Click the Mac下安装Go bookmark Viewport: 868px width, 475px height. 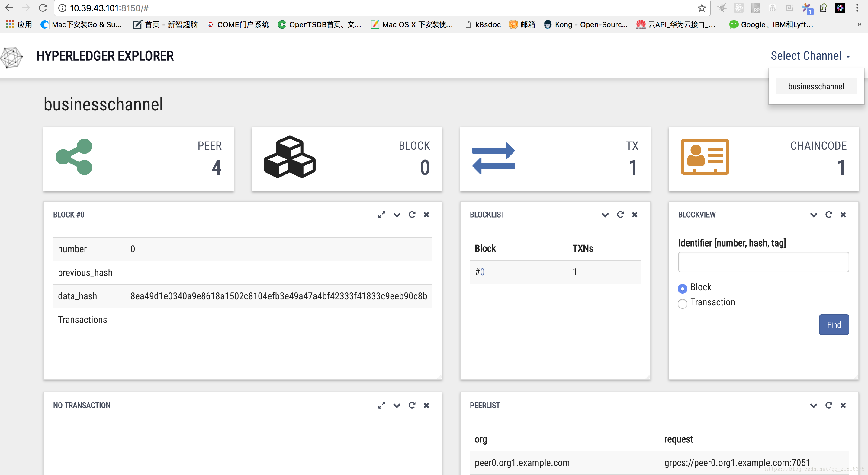[x=81, y=24]
